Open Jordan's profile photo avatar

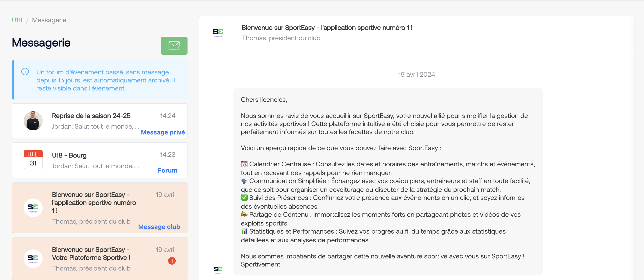[x=33, y=121]
